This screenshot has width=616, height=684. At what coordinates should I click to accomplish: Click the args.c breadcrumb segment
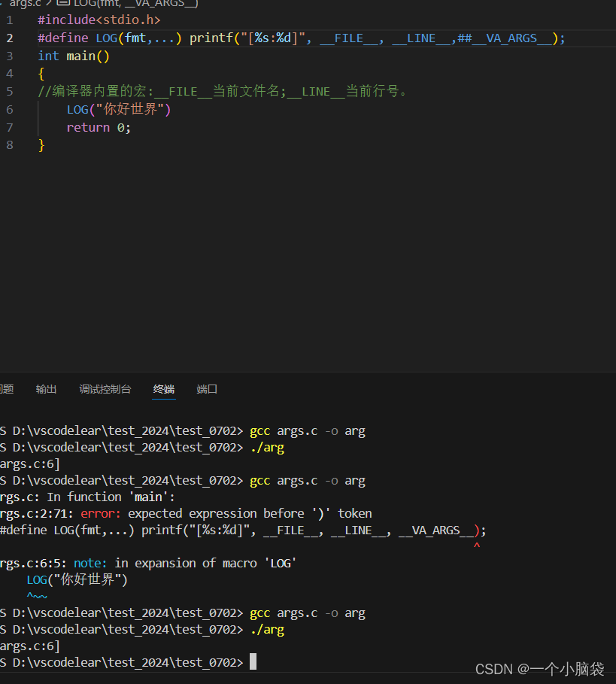tap(24, 4)
